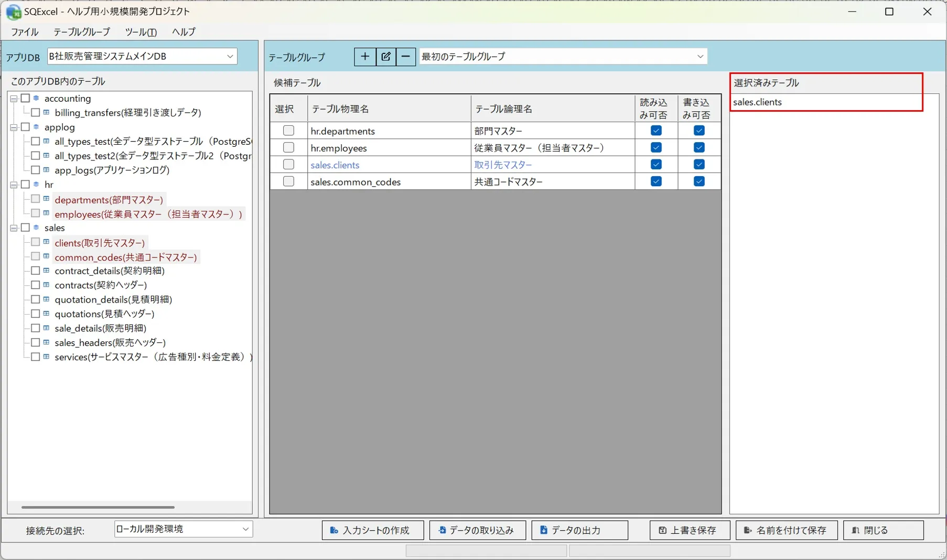
Task: Click the applog schema icon in tree
Action: point(36,127)
